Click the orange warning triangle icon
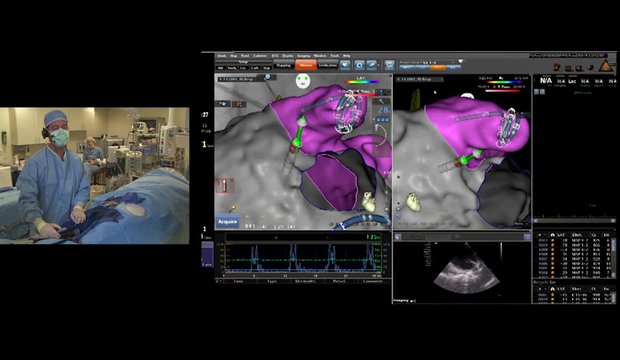This screenshot has width=620, height=360. point(605,66)
